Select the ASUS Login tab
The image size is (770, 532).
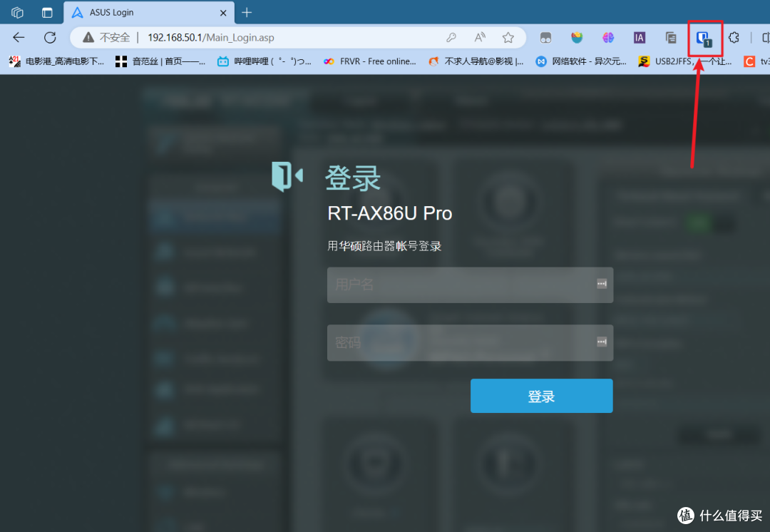pos(149,12)
